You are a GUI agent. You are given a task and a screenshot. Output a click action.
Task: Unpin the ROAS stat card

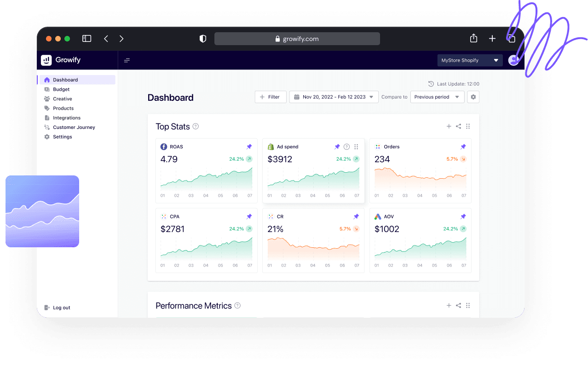pos(249,147)
